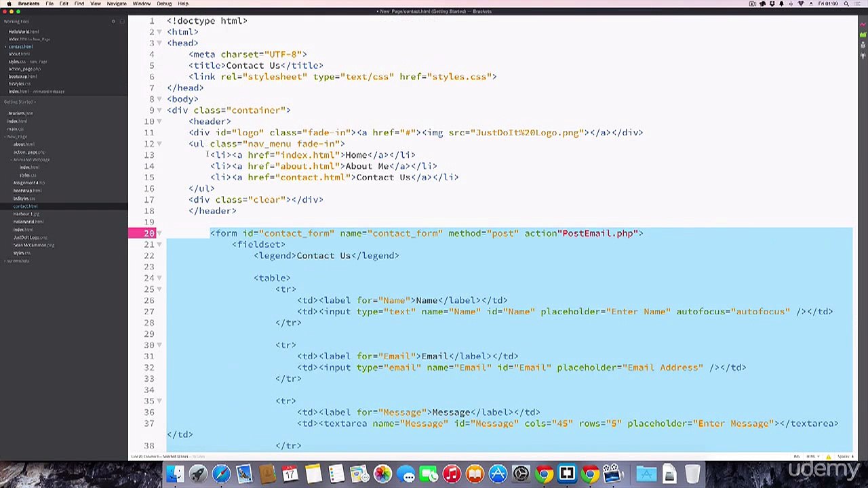Open the Getting Started project dropdown
The height and width of the screenshot is (488, 868).
pos(20,102)
